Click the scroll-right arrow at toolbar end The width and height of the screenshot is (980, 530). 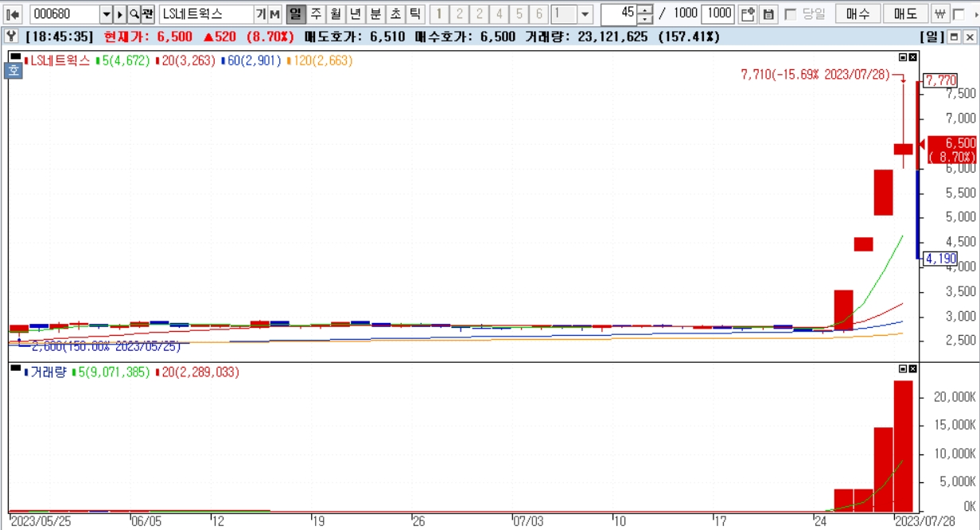point(978,14)
